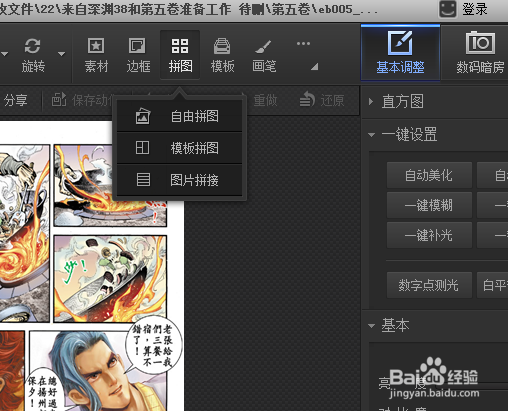Click 保存动作 save action button
The width and height of the screenshot is (508, 411).
[x=83, y=100]
